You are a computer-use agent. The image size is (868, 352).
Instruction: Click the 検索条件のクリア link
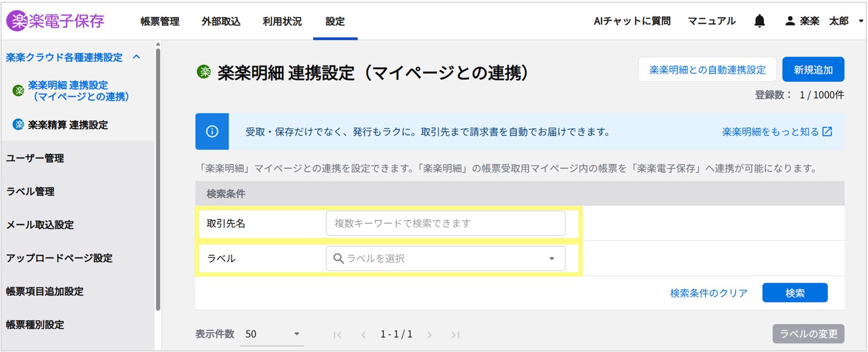709,293
